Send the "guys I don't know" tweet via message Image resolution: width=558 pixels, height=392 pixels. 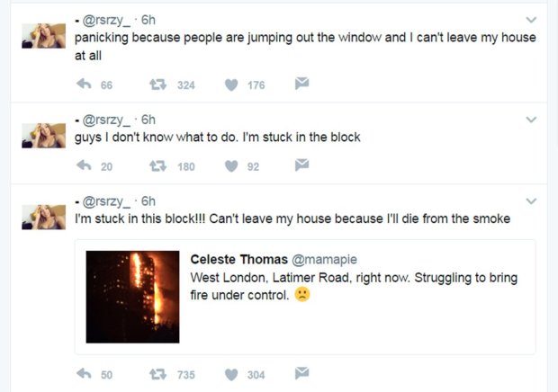[302, 165]
